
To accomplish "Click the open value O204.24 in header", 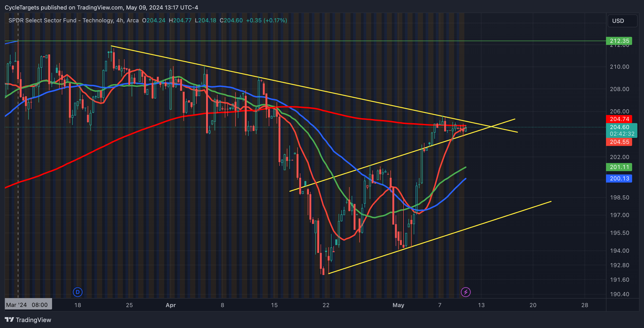I will click(154, 20).
